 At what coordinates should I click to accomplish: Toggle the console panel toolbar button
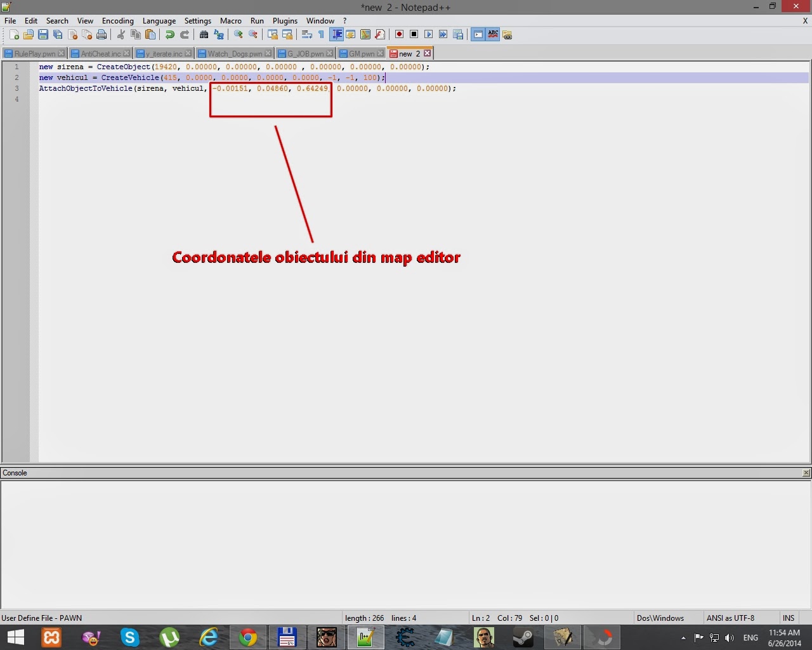(478, 34)
